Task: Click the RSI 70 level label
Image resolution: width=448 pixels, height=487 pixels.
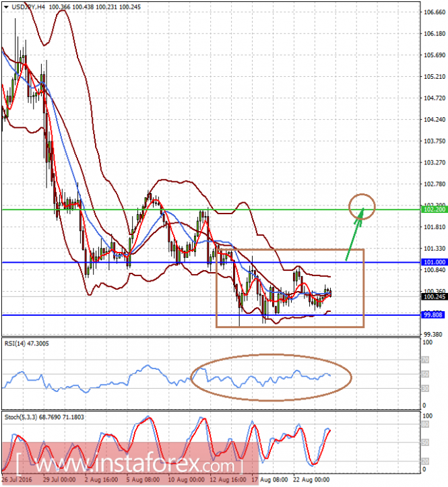Action: (x=425, y=360)
